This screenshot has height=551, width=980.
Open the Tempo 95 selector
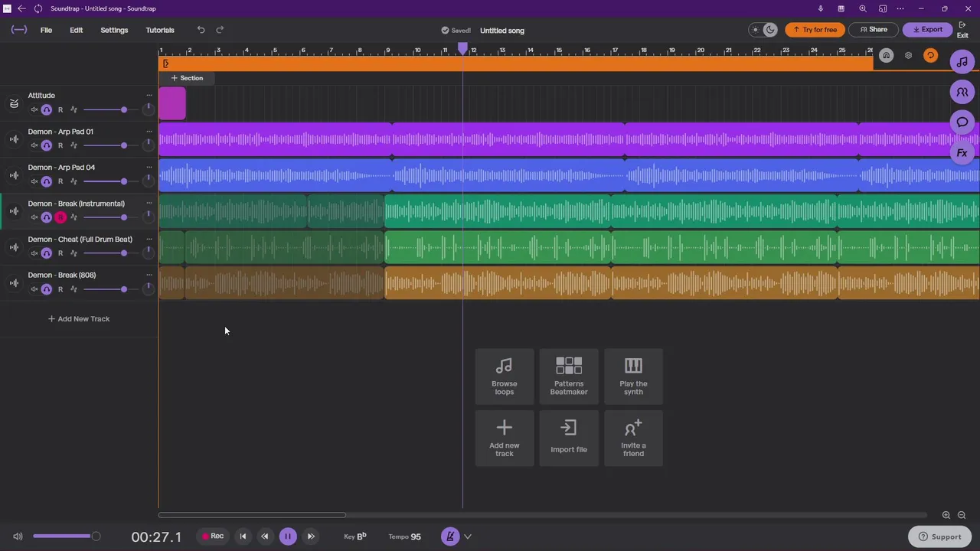click(x=405, y=536)
